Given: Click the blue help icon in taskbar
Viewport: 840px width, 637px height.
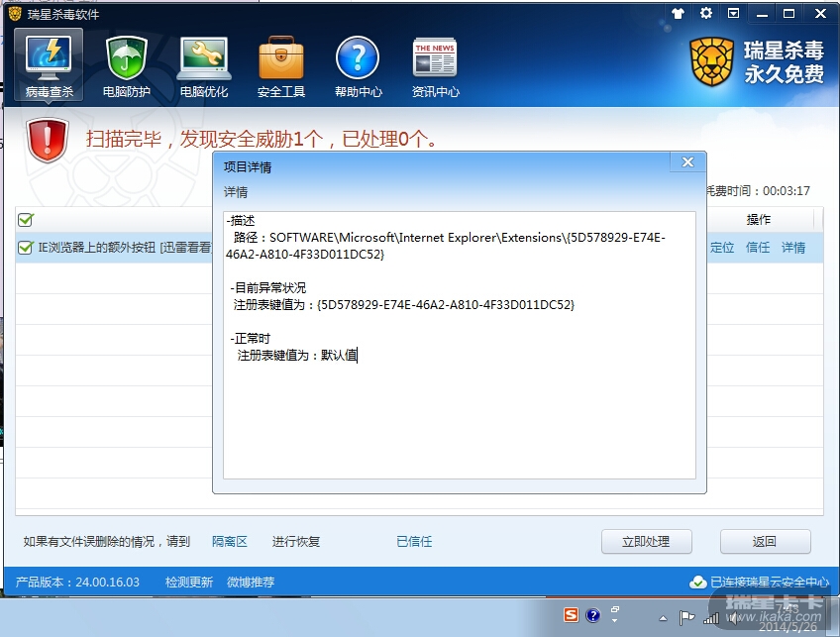Looking at the screenshot, I should click(593, 615).
